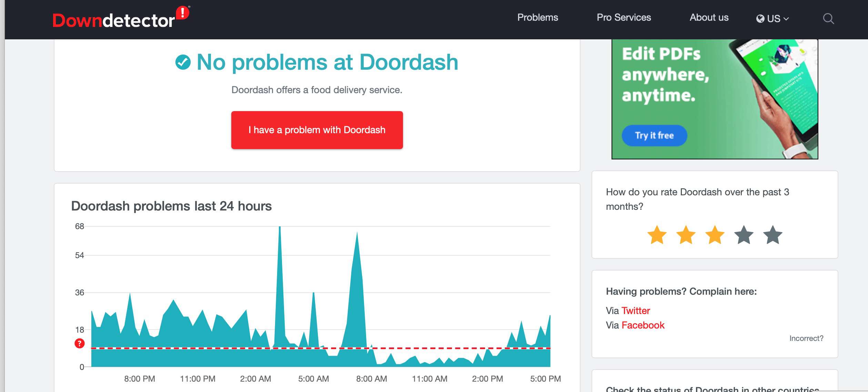This screenshot has height=392, width=868.
Task: Rate Doordash four stars
Action: pyautogui.click(x=744, y=235)
